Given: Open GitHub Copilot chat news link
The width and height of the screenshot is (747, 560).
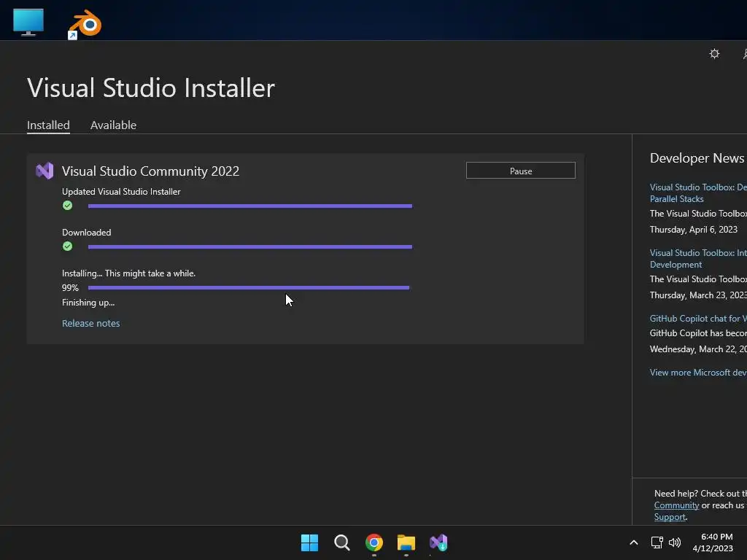Looking at the screenshot, I should (698, 319).
